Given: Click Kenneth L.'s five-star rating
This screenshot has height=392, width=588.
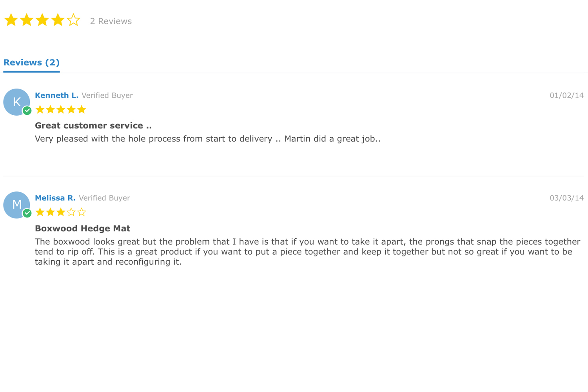Looking at the screenshot, I should (x=61, y=110).
